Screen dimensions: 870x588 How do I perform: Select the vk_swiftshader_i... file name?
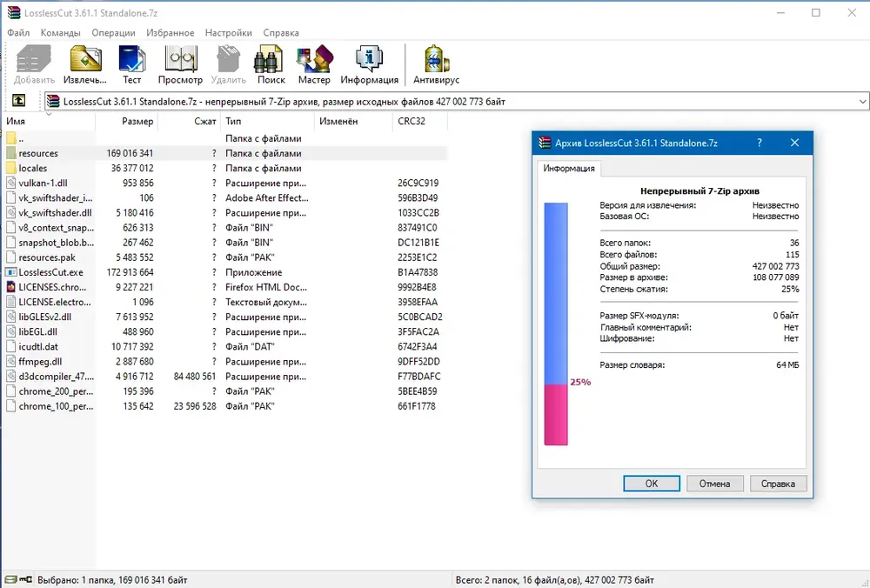click(56, 198)
